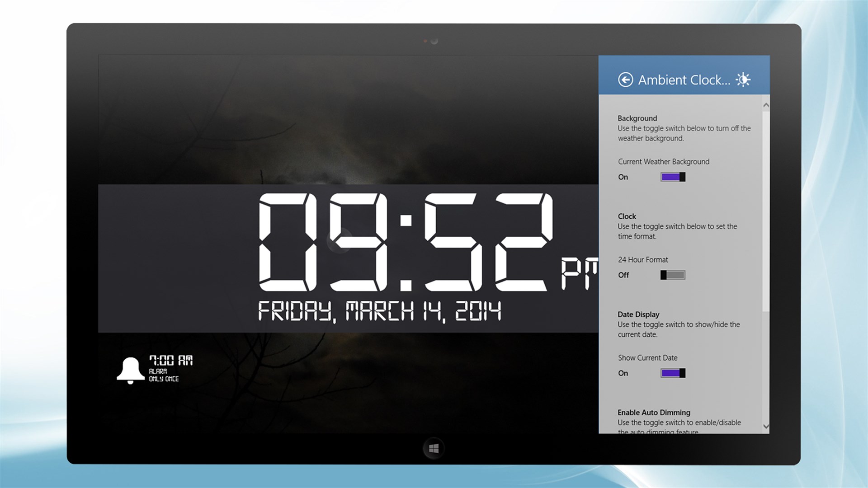Click the Clock section heading

coord(627,216)
